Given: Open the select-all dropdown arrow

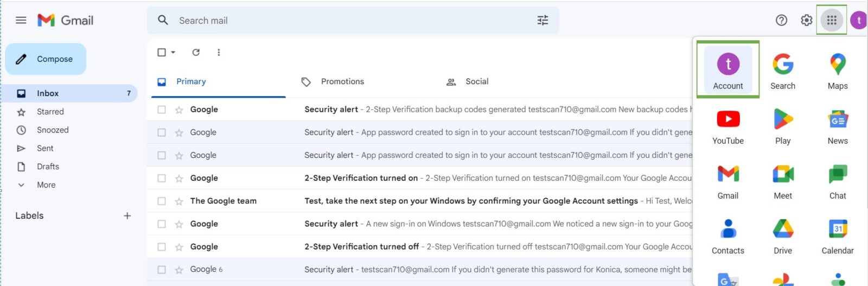Looking at the screenshot, I should [173, 53].
